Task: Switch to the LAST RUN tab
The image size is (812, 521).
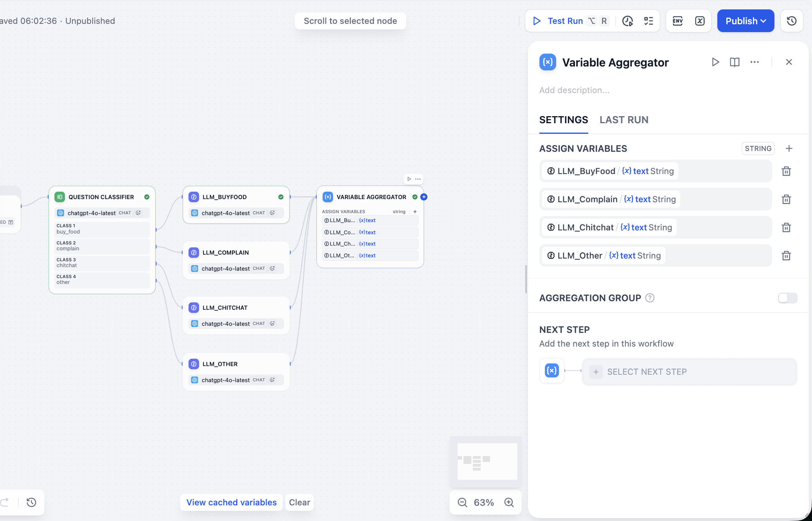Action: pyautogui.click(x=624, y=120)
